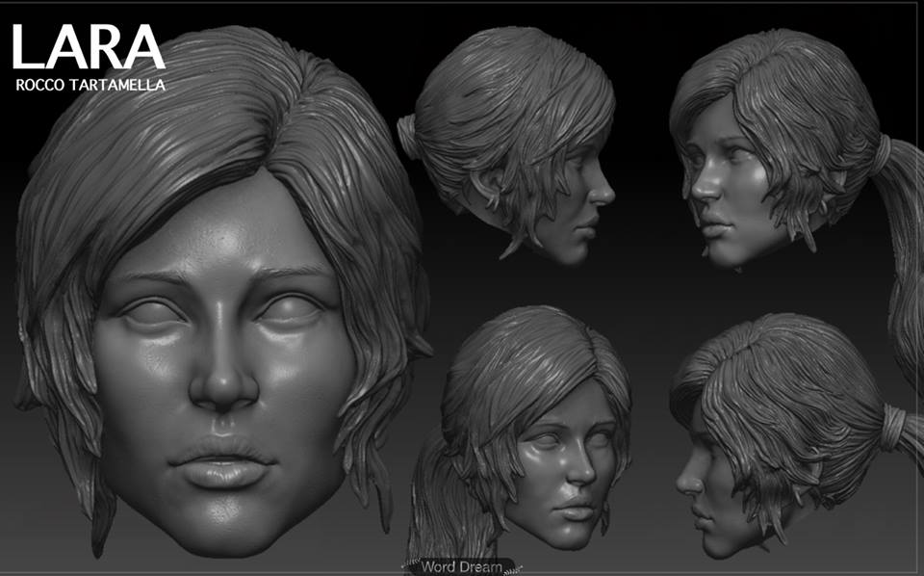The image size is (924, 576).
Task: Select the large front-facing head sculpt
Action: [x=222, y=292]
